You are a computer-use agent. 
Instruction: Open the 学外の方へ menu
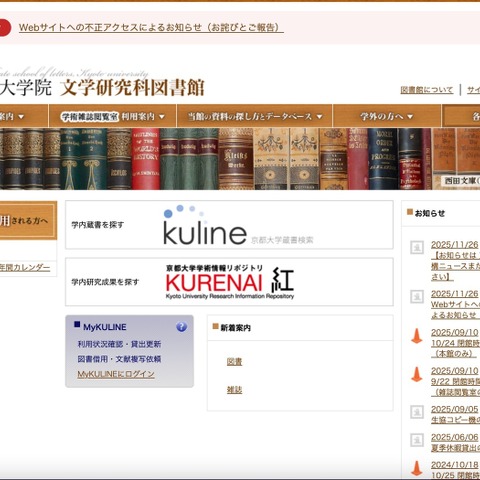(x=387, y=116)
